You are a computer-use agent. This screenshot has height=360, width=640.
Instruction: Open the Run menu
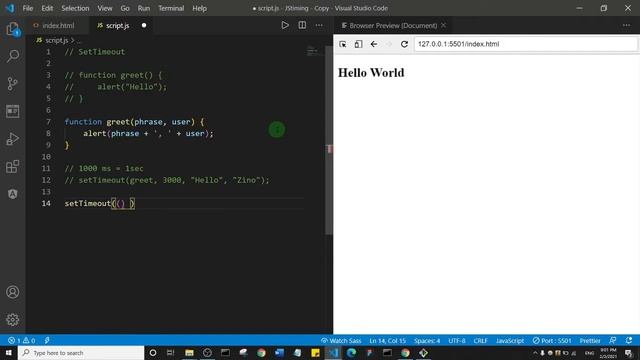point(144,8)
